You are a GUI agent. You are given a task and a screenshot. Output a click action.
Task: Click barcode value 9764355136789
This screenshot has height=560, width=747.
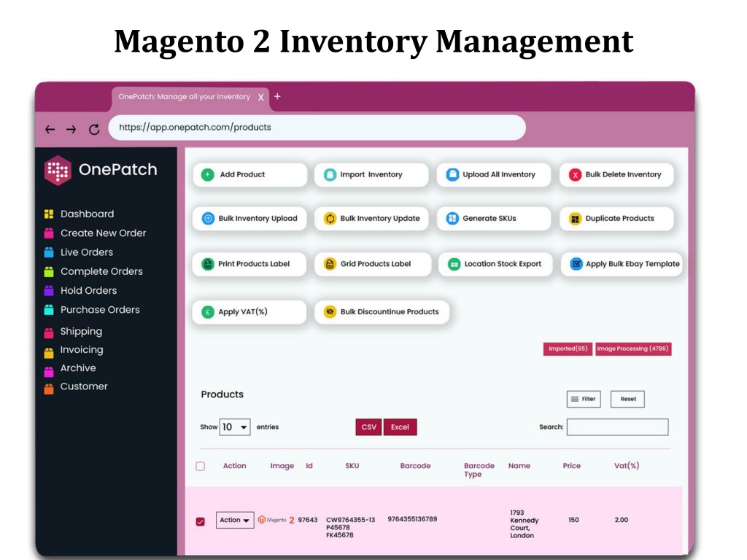coord(412,519)
